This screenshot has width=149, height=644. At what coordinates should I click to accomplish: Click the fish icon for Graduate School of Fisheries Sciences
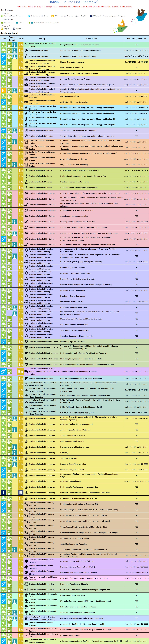[26, 624]
